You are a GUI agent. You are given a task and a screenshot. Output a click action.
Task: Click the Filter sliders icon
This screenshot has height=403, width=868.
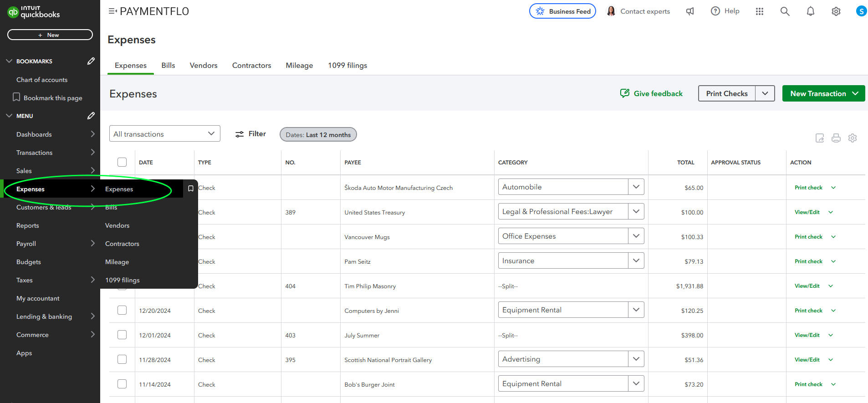pyautogui.click(x=240, y=134)
